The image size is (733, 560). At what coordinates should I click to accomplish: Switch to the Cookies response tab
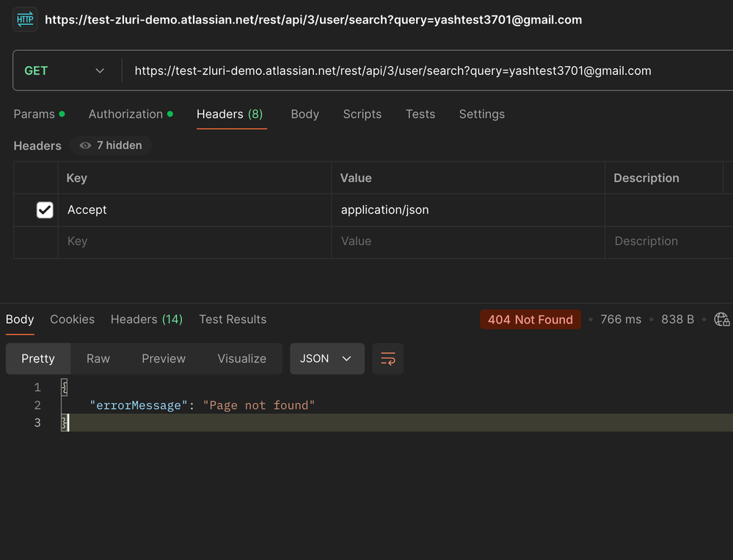[x=72, y=319]
